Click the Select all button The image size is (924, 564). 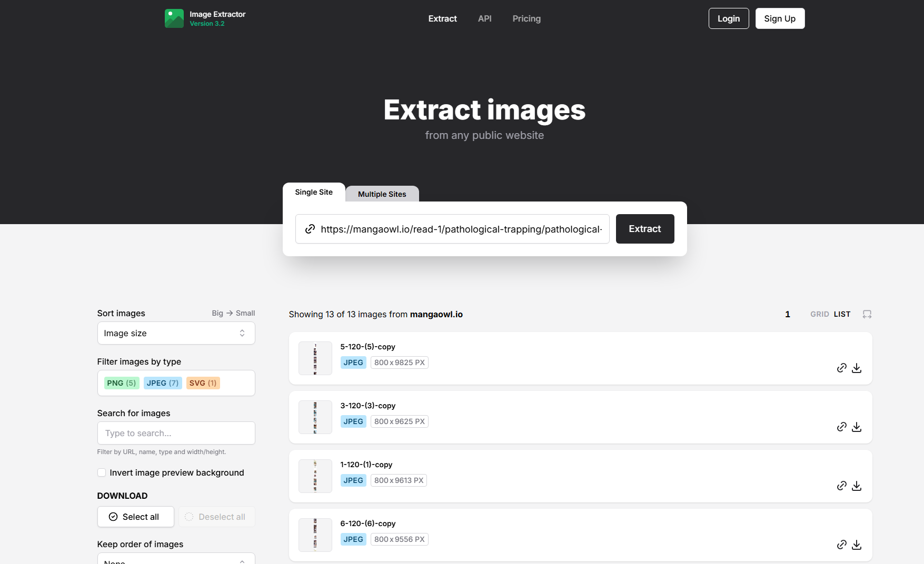pos(135,517)
